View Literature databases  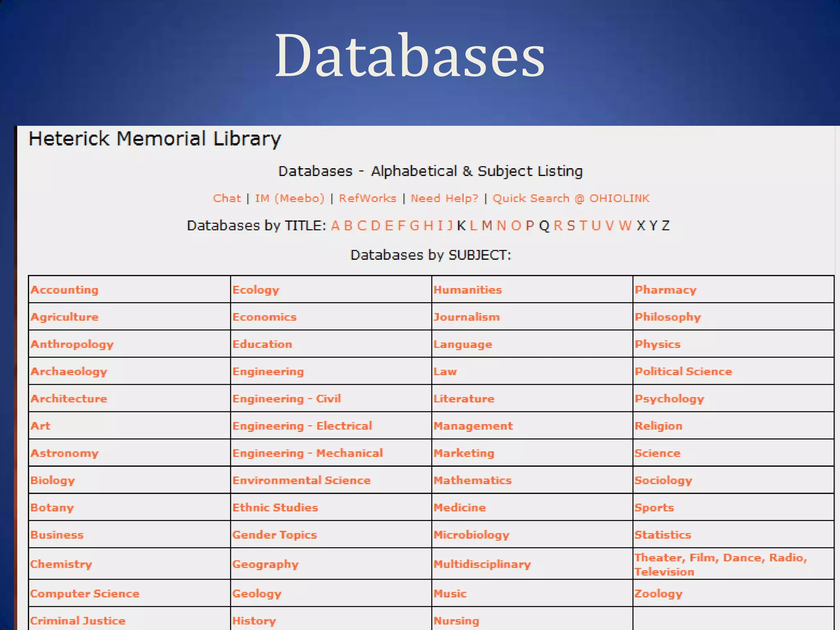(464, 399)
